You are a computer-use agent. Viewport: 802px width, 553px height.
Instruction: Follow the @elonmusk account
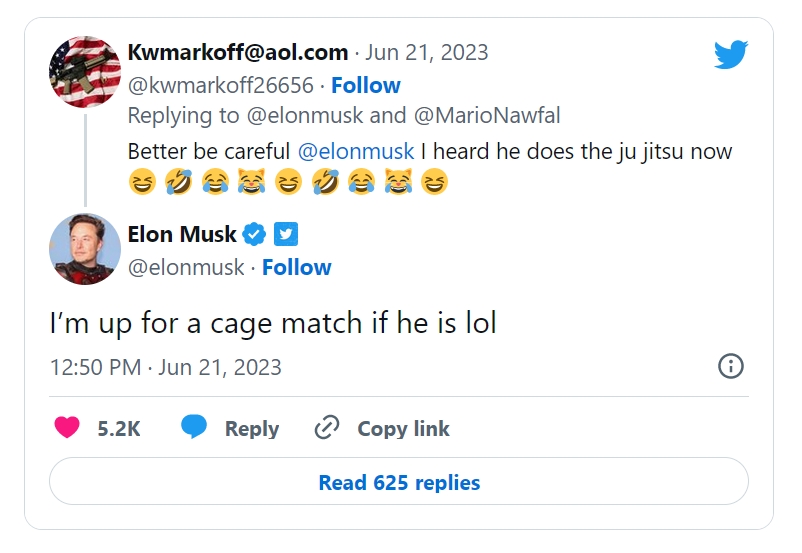tap(297, 267)
